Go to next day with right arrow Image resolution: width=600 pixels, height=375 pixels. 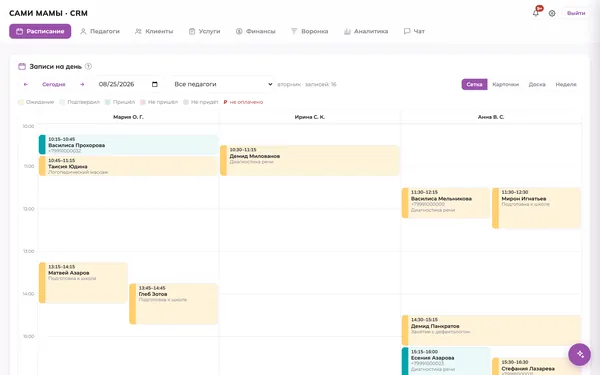[82, 84]
